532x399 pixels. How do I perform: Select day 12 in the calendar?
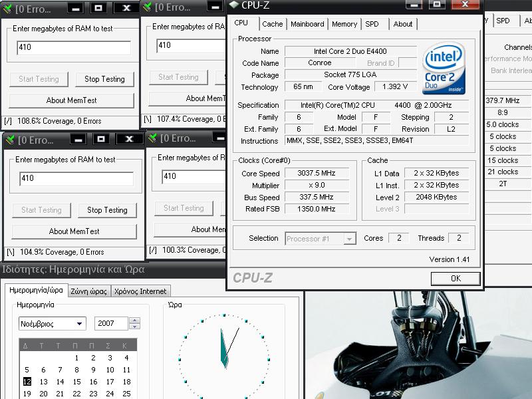[x=27, y=382]
